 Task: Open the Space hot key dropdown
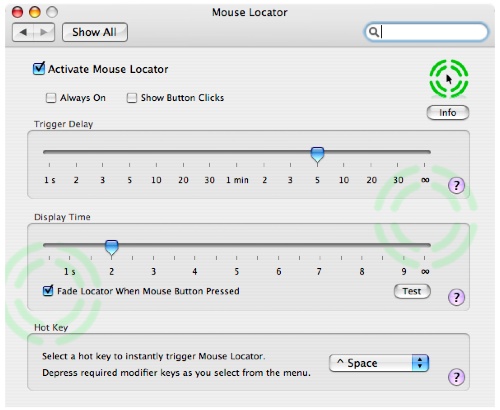[379, 363]
